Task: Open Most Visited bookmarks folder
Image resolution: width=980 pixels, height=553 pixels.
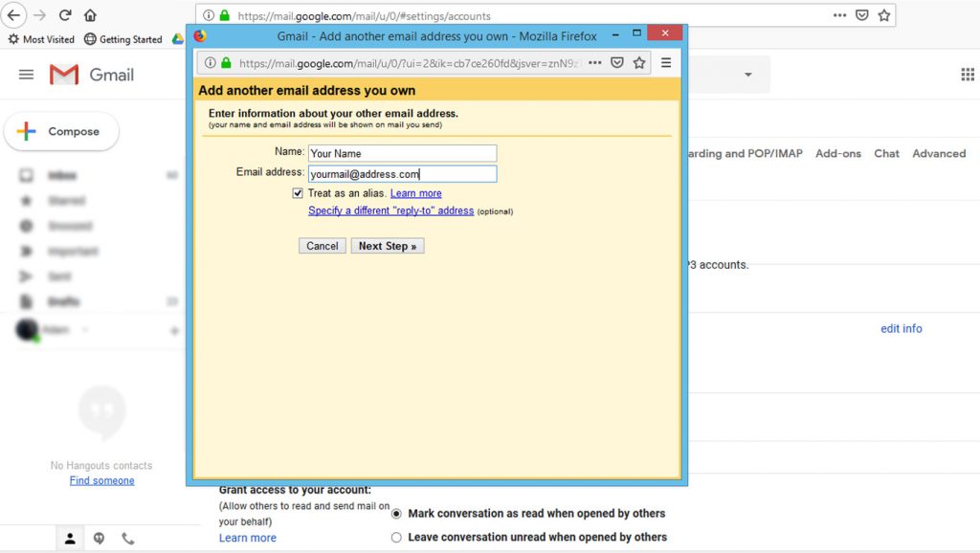Action: point(41,39)
